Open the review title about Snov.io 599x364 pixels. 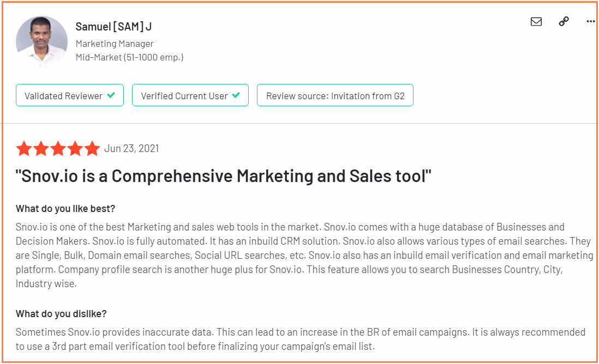click(224, 176)
